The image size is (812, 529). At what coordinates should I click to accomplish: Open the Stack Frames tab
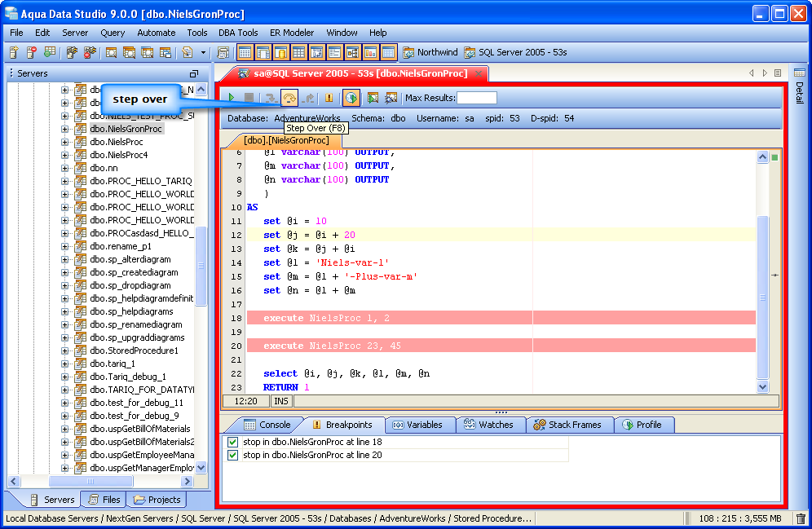[567, 425]
